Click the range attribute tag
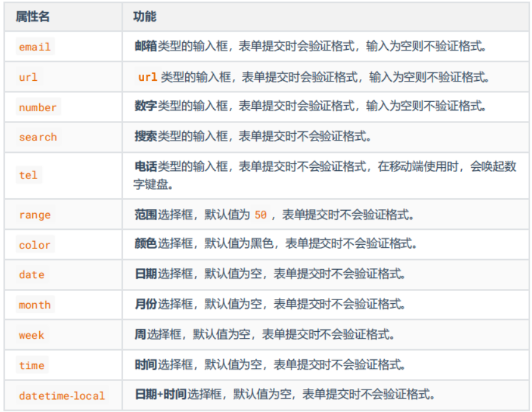 coord(35,215)
